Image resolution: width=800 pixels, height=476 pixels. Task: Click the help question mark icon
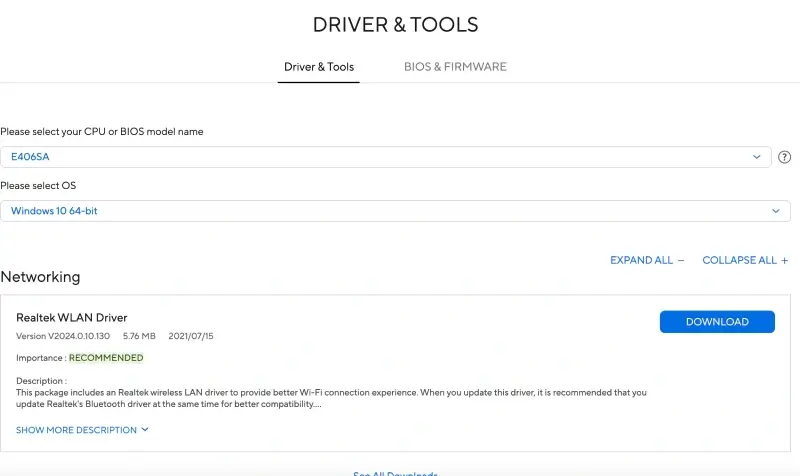coord(784,157)
